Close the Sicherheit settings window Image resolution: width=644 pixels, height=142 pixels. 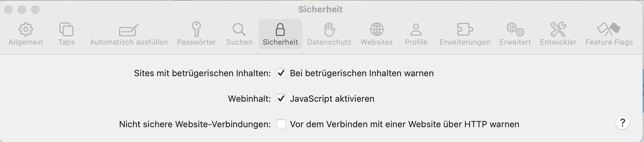9,10
